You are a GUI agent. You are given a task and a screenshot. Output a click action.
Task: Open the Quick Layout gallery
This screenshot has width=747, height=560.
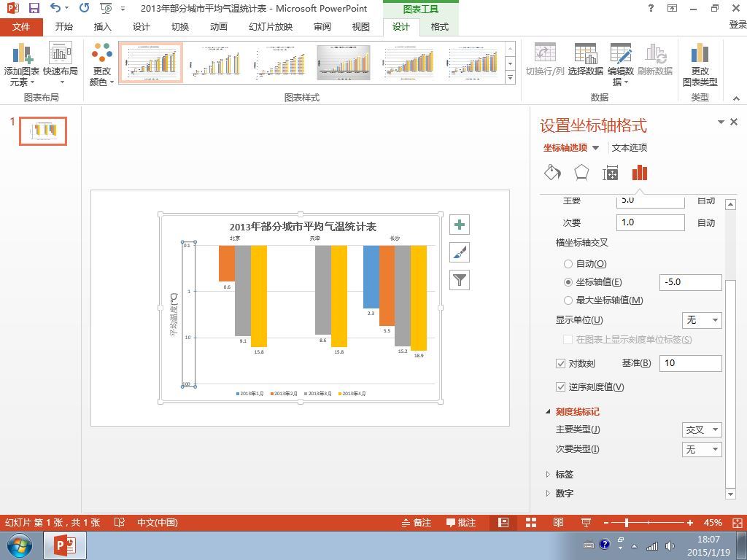(x=60, y=64)
